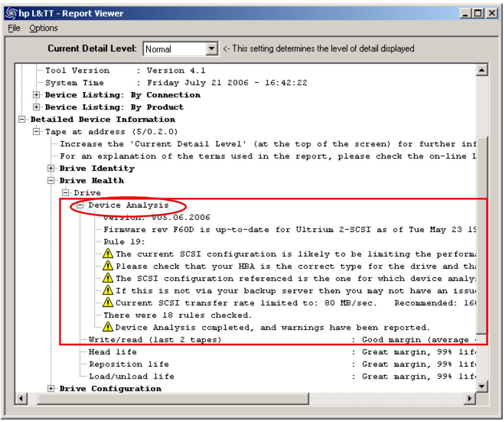Select the 'Tool Version' row

pyautogui.click(x=125, y=70)
